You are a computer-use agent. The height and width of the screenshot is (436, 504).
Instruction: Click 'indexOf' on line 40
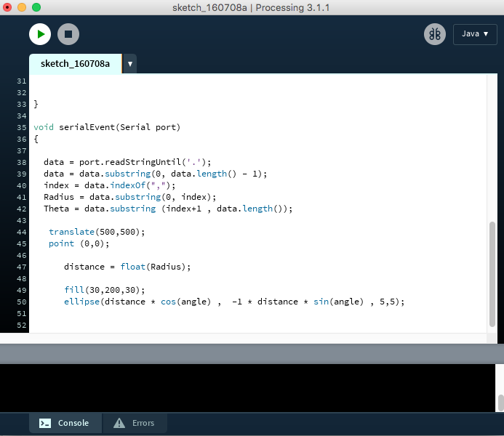pos(127,185)
